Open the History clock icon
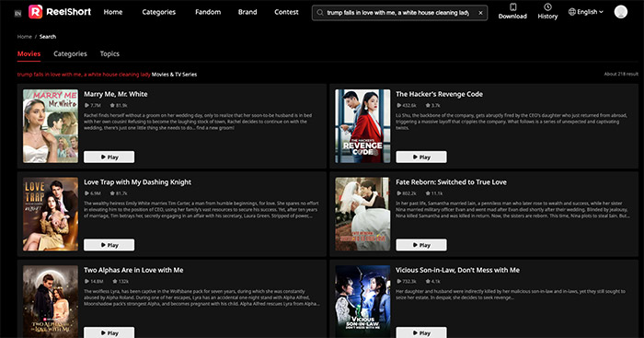This screenshot has height=338, width=644. [547, 7]
